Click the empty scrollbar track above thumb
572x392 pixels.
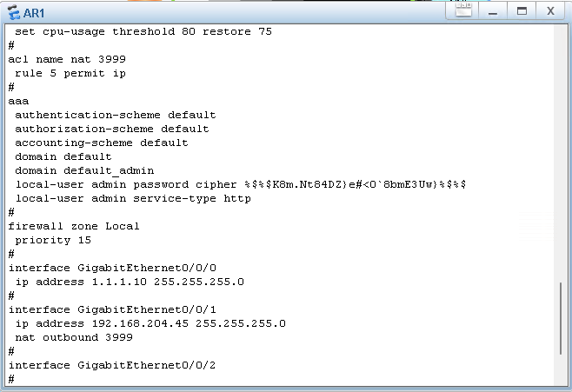coord(561,156)
